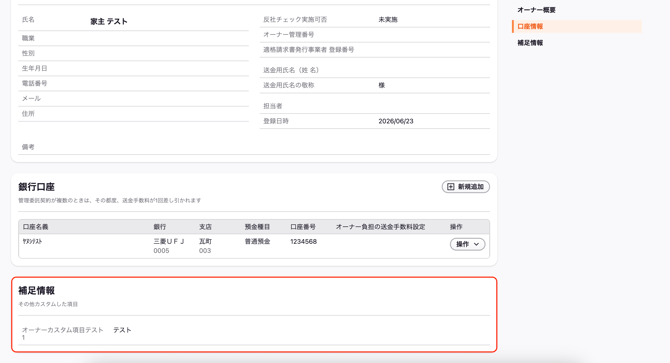Click the 支店 column header
The height and width of the screenshot is (363, 670).
point(205,227)
